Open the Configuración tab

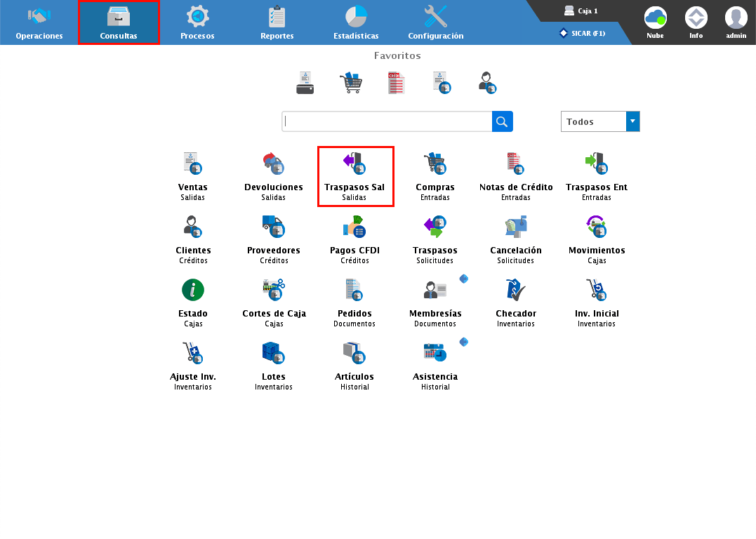(436, 22)
